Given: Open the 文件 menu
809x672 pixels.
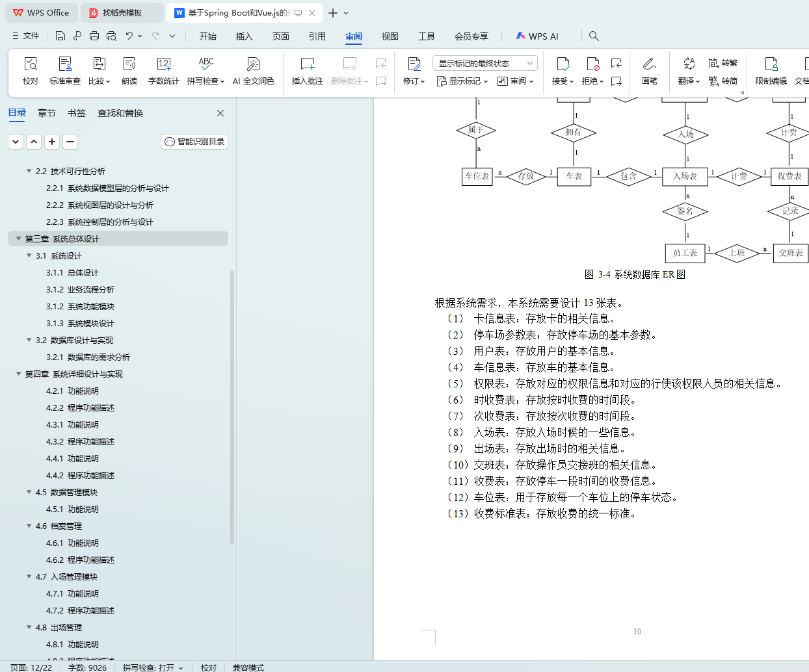Looking at the screenshot, I should pos(26,36).
